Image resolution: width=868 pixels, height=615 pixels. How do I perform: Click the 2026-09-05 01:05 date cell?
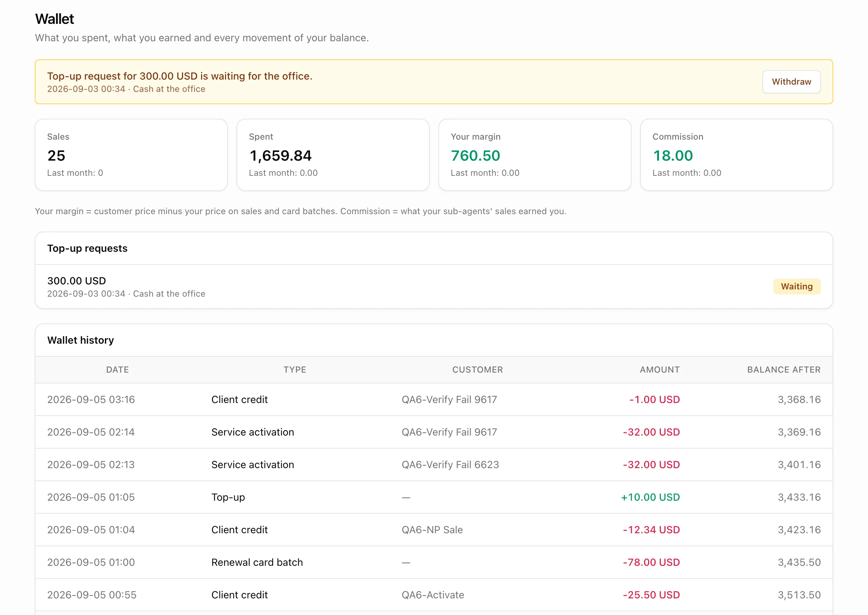[x=91, y=497]
